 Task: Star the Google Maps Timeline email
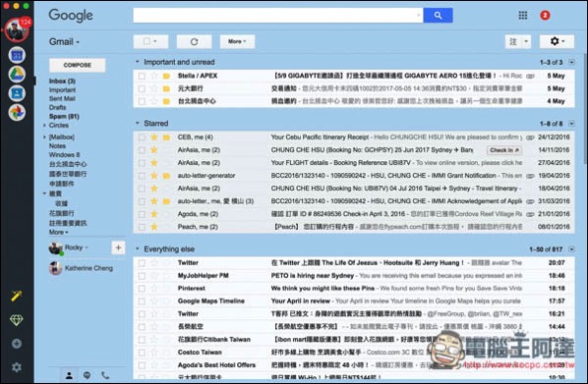153,301
